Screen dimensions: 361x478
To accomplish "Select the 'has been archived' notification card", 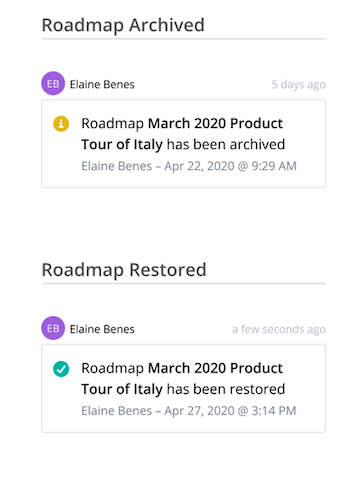I will coord(183,144).
